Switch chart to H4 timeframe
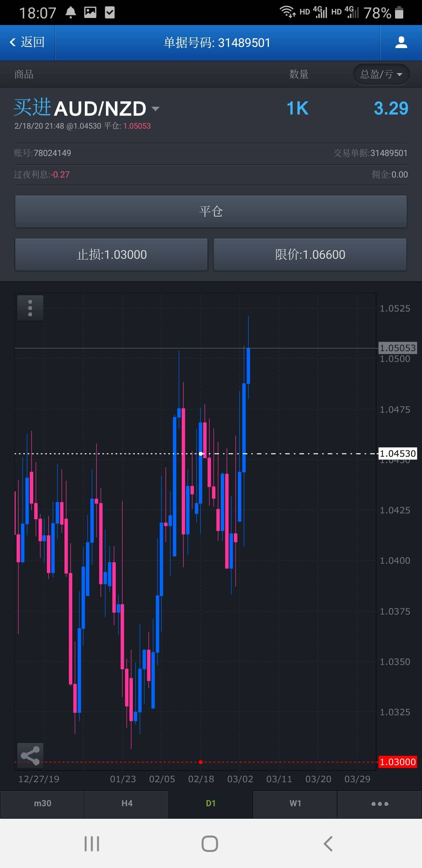This screenshot has width=422, height=868. coord(127,804)
